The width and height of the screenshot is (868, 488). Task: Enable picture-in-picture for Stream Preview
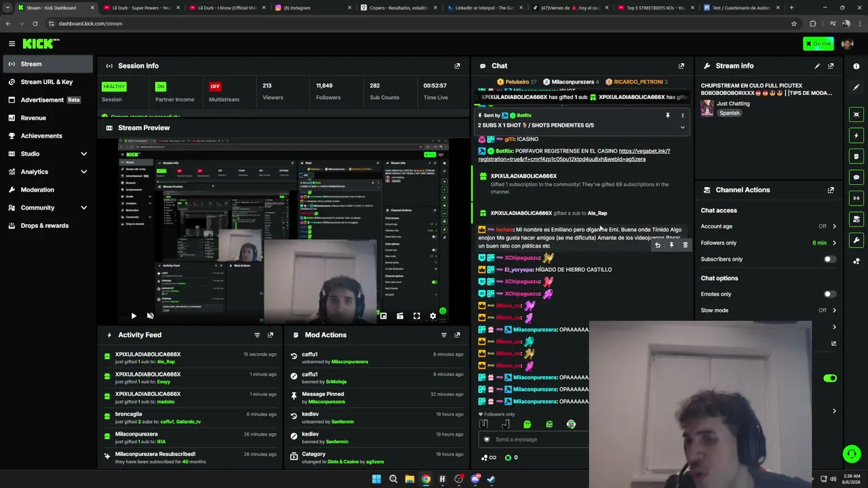pyautogui.click(x=383, y=316)
